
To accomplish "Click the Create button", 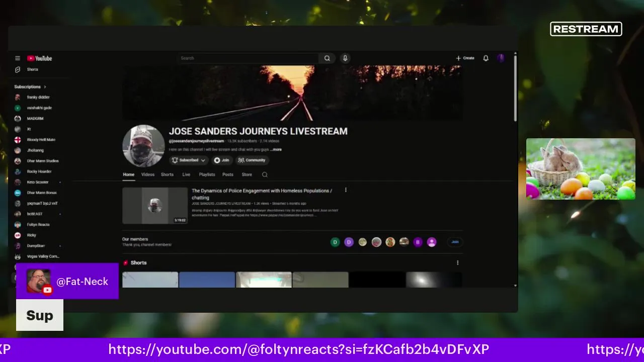I will pyautogui.click(x=465, y=58).
